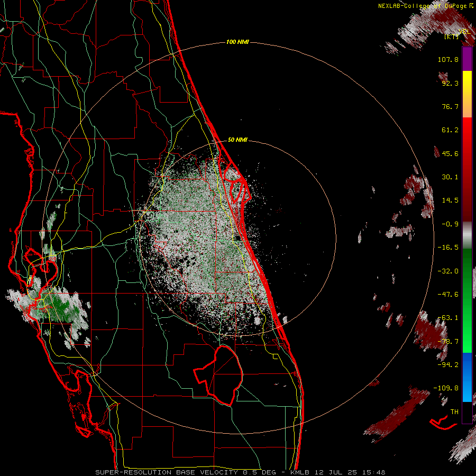The image size is (476, 476).
Task: Select the 107.8 value on velocity scale
Action: pos(448,59)
